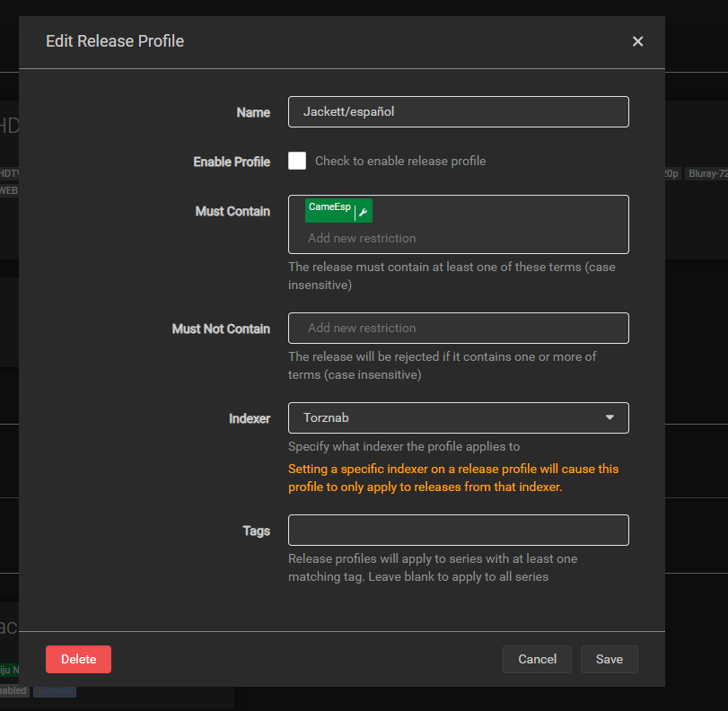Viewport: 728px width, 711px height.
Task: Toggle the Enable Profile checkbox
Action: pyautogui.click(x=297, y=161)
